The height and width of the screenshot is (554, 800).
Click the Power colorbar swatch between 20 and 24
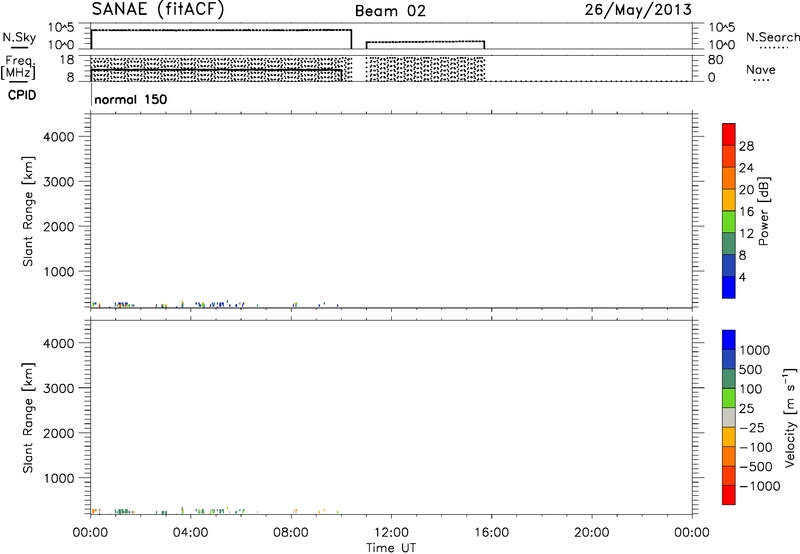729,178
